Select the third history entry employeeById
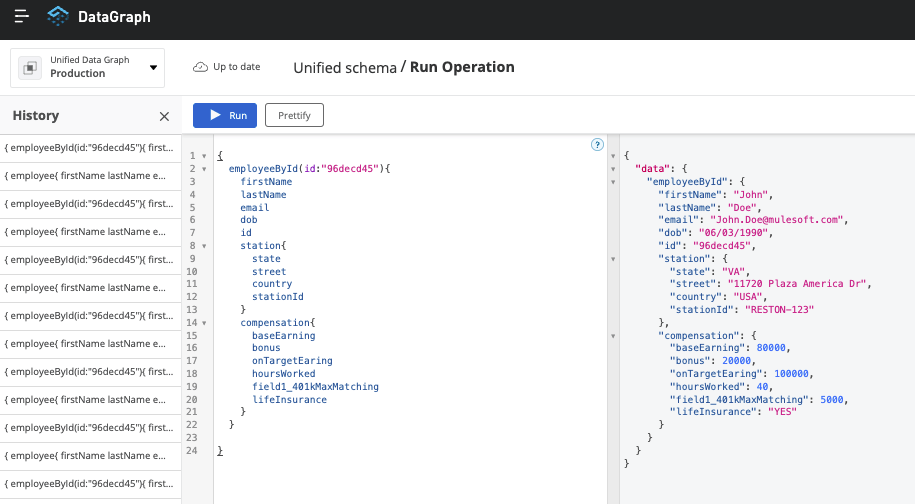Image resolution: width=915 pixels, height=504 pixels. pos(90,204)
